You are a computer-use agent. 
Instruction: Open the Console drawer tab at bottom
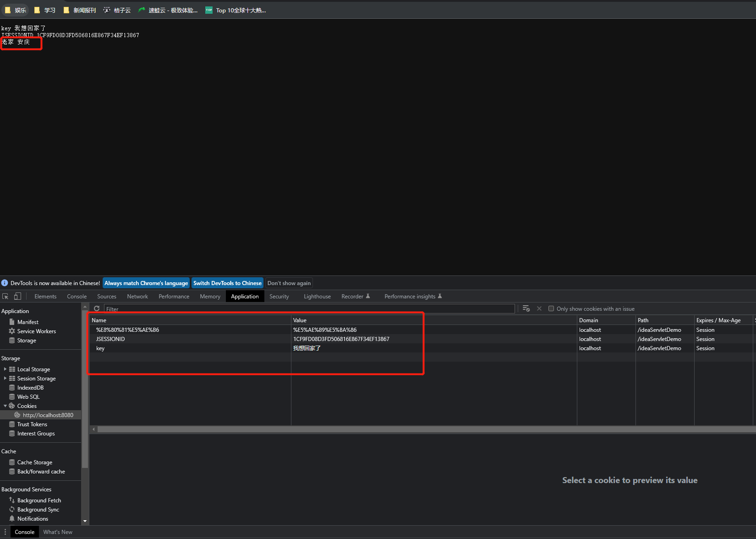pyautogui.click(x=24, y=532)
